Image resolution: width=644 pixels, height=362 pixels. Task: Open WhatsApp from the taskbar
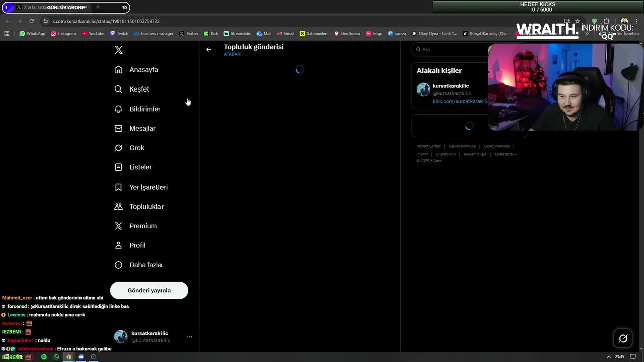[56, 357]
